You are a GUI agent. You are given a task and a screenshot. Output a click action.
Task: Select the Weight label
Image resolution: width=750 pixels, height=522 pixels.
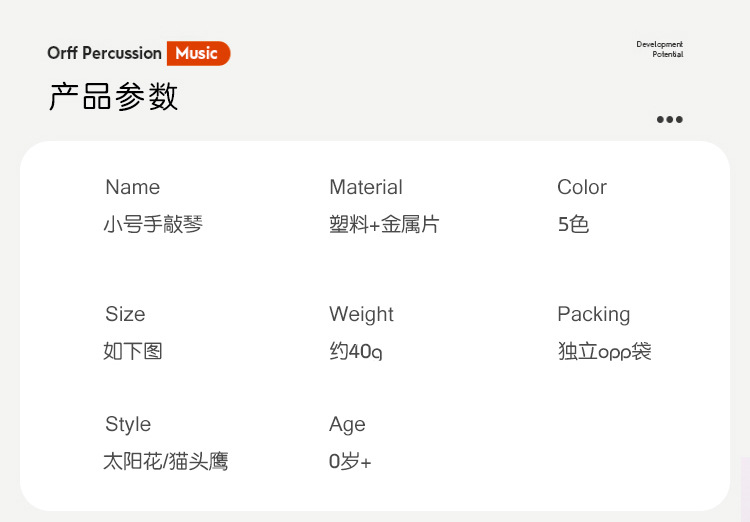tap(361, 314)
